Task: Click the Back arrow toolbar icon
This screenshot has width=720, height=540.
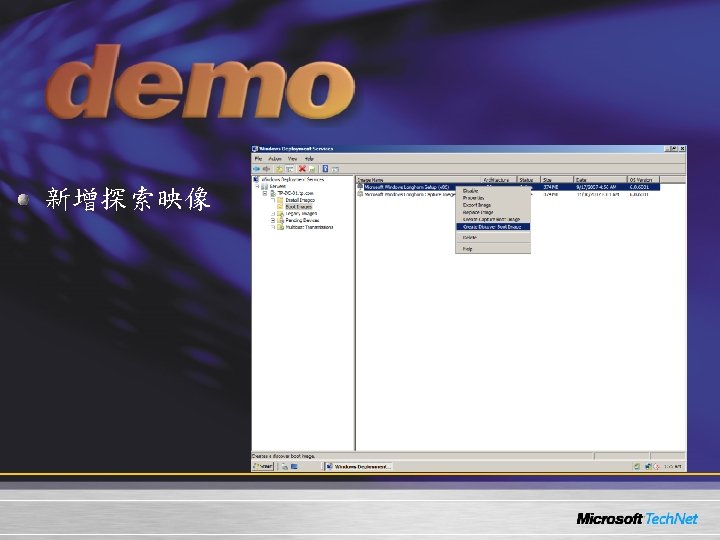Action: (256, 169)
